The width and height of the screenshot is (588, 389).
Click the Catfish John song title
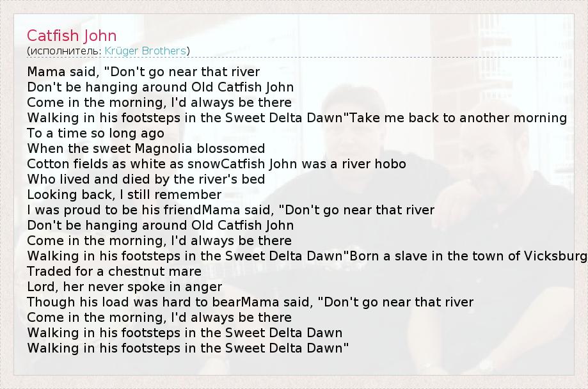click(72, 35)
